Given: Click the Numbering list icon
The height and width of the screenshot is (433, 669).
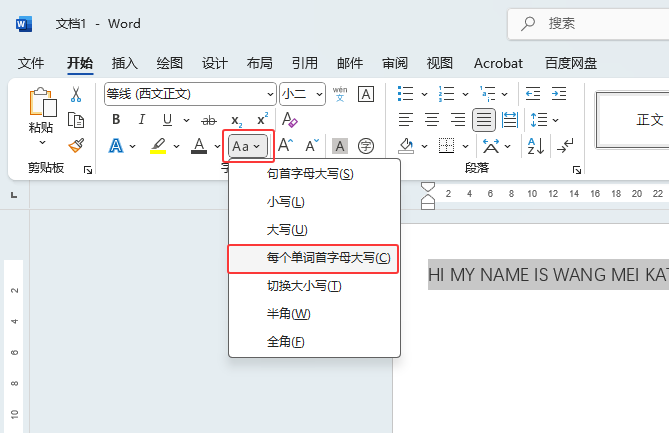Looking at the screenshot, I should (446, 93).
